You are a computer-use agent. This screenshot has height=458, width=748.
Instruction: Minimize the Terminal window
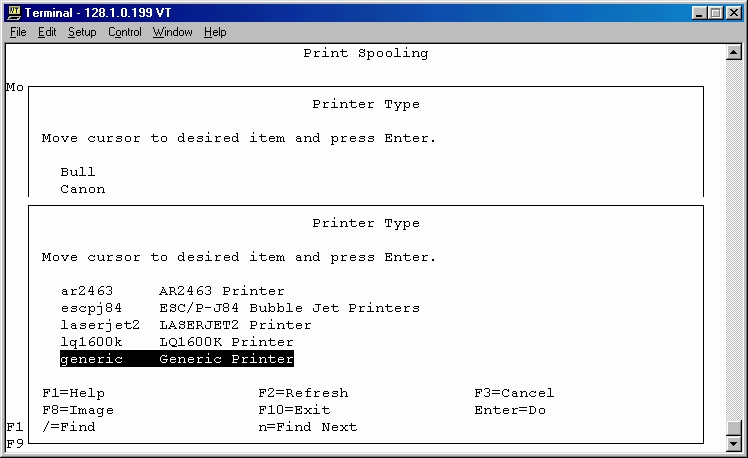pyautogui.click(x=699, y=13)
